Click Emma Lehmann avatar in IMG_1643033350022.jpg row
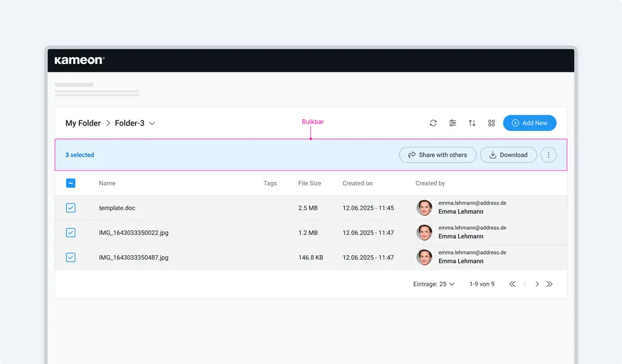This screenshot has height=364, width=622. pyautogui.click(x=424, y=233)
